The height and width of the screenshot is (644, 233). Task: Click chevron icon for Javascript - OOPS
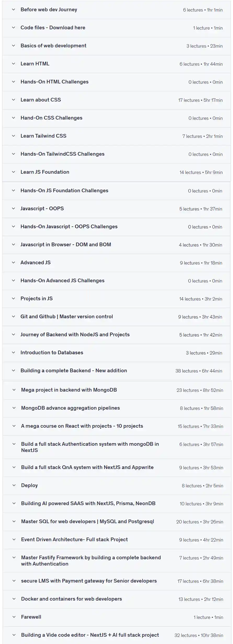point(14,208)
